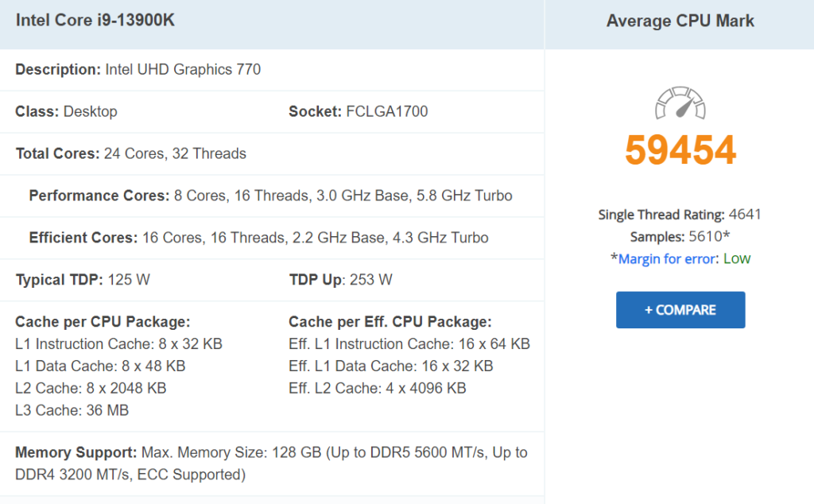The image size is (814, 504).
Task: Click the Intel Core i9-13900K title
Action: pos(95,21)
